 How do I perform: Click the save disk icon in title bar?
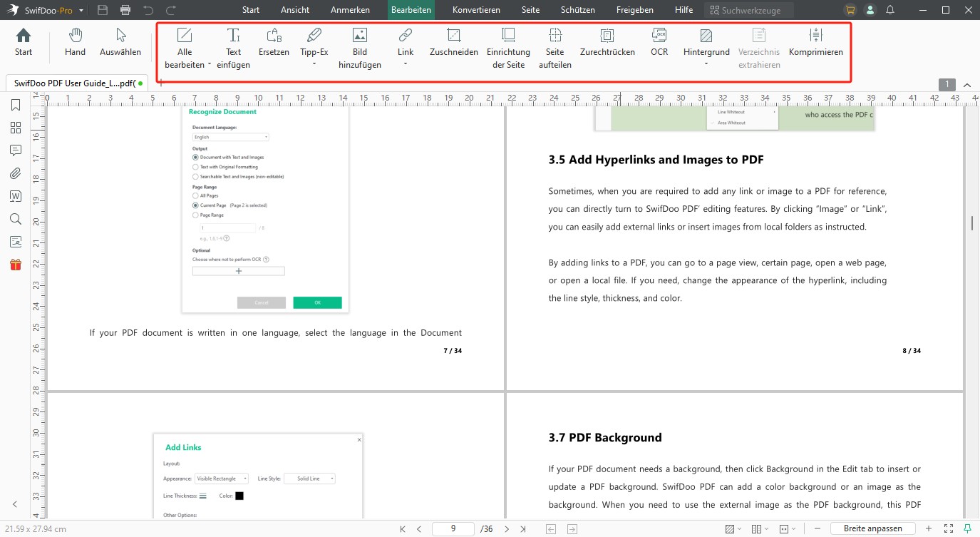103,10
